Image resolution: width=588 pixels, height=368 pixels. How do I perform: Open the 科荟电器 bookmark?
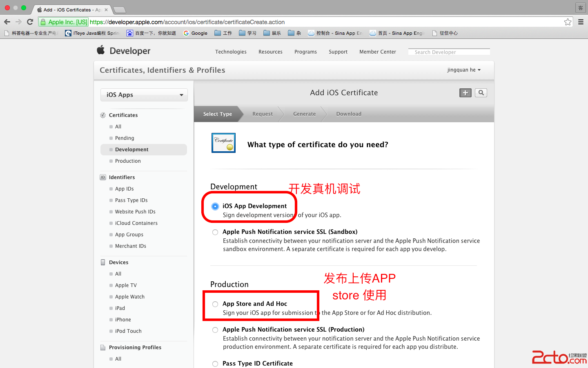pos(31,33)
